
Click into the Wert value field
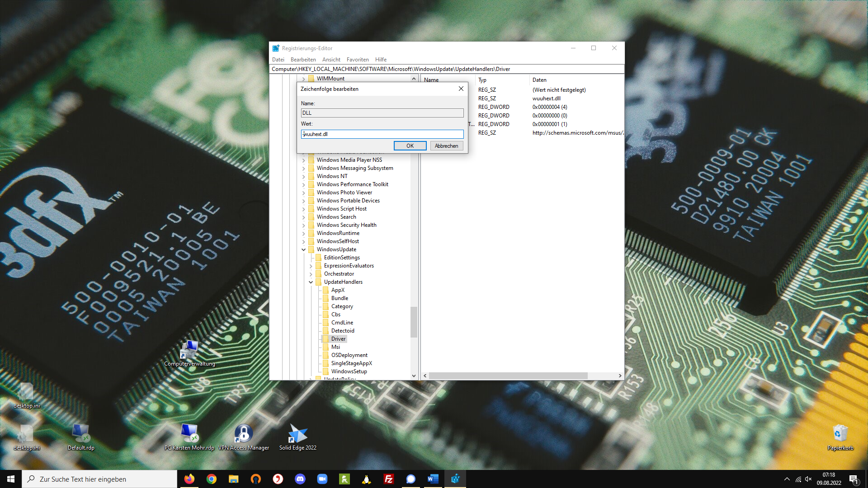[x=382, y=134]
